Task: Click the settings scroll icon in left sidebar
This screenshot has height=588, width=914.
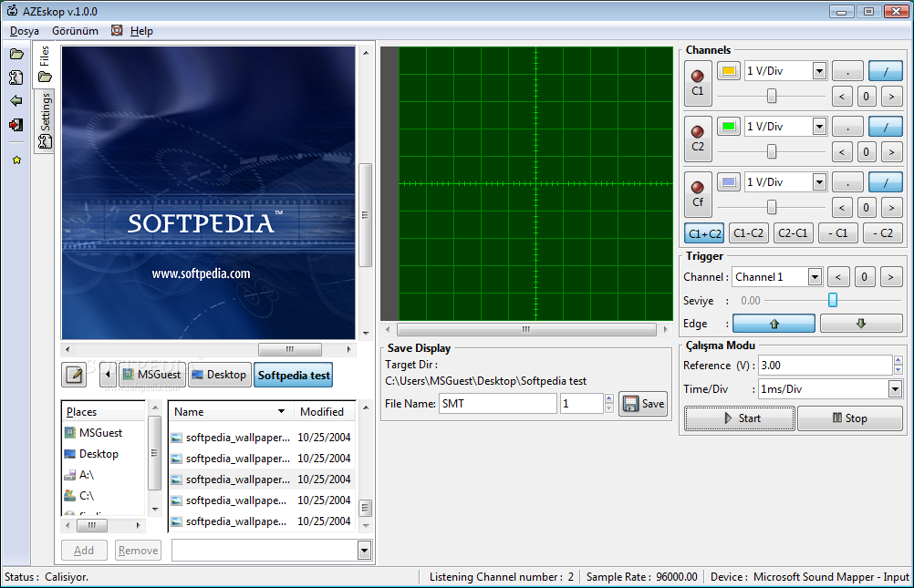Action: point(16,77)
